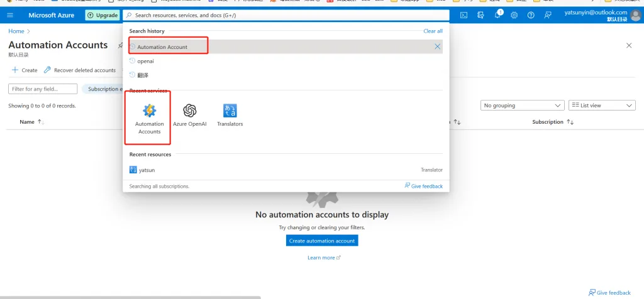Screen dimensions: 644x299
Task: Click the clock icon beside 翻译
Action: [x=132, y=75]
